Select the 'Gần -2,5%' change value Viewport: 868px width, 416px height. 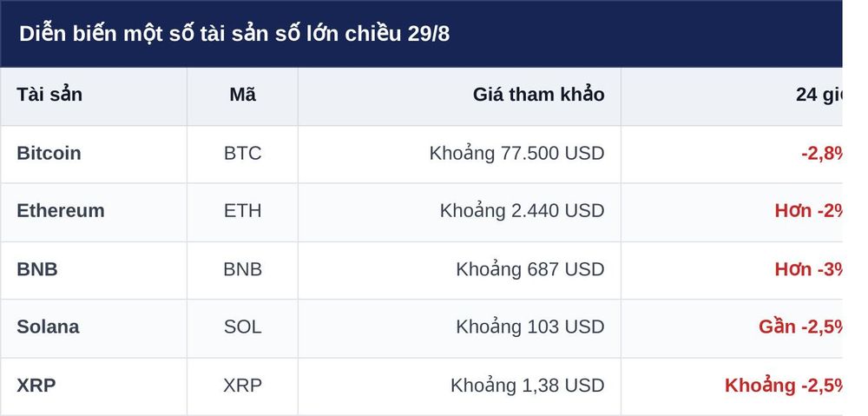[x=800, y=327]
